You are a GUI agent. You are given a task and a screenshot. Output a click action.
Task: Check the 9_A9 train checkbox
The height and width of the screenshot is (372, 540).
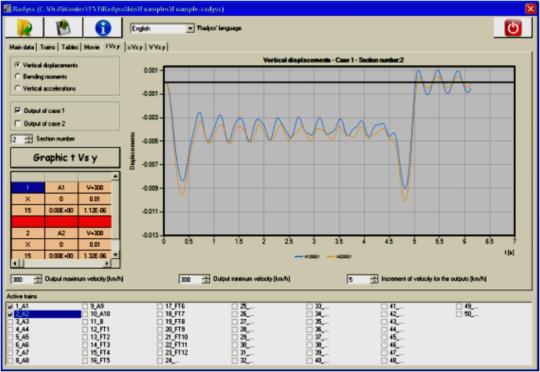(85, 306)
